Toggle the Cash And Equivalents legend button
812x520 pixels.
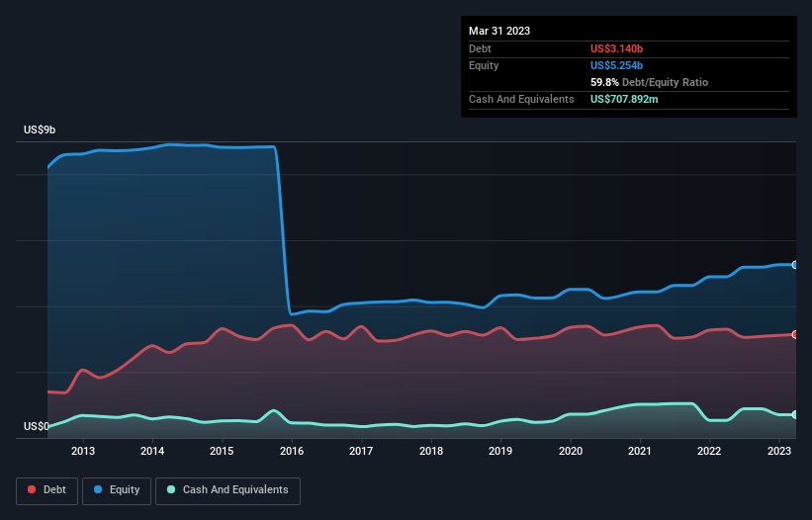[227, 490]
